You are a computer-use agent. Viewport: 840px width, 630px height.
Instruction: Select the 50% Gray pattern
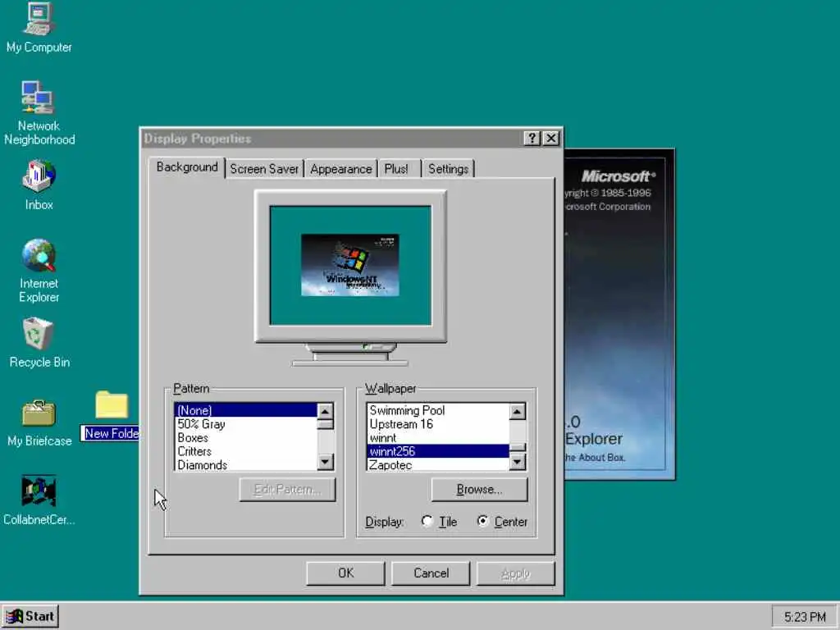pos(246,424)
